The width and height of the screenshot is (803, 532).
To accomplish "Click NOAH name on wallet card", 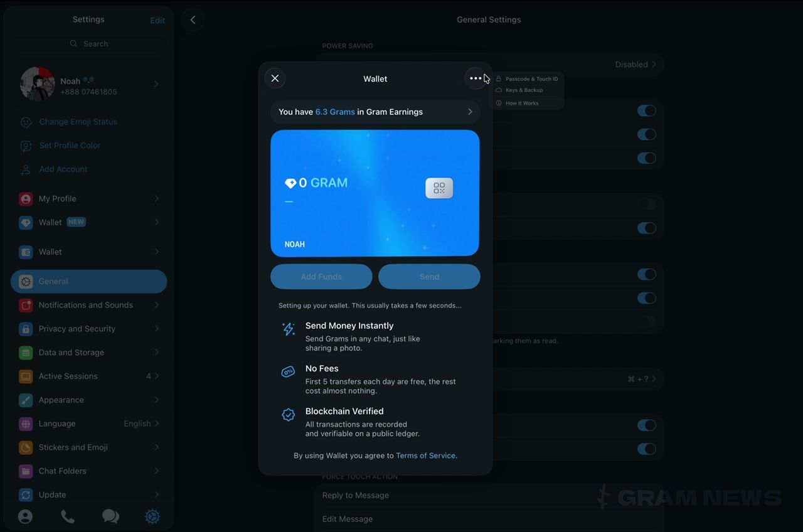I will (x=295, y=245).
